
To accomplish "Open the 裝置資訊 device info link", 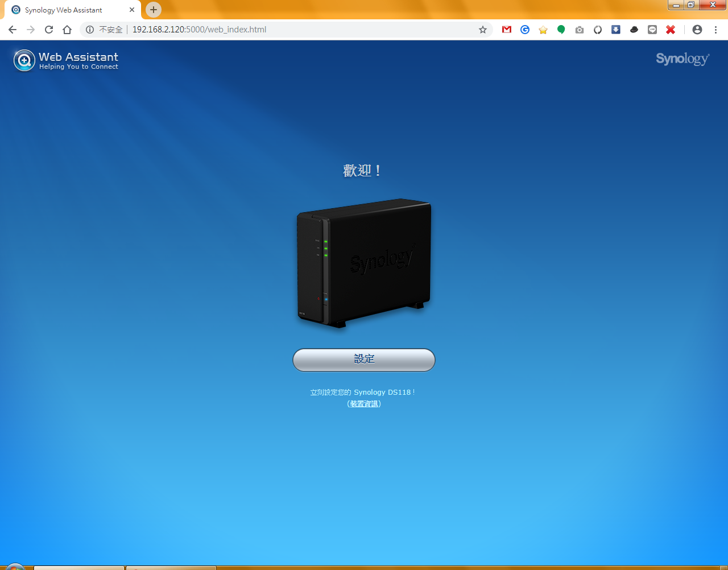I will (x=364, y=404).
